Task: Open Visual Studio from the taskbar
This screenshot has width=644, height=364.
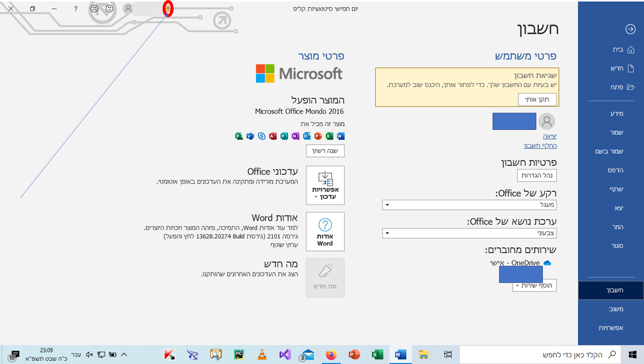Action: (284, 354)
